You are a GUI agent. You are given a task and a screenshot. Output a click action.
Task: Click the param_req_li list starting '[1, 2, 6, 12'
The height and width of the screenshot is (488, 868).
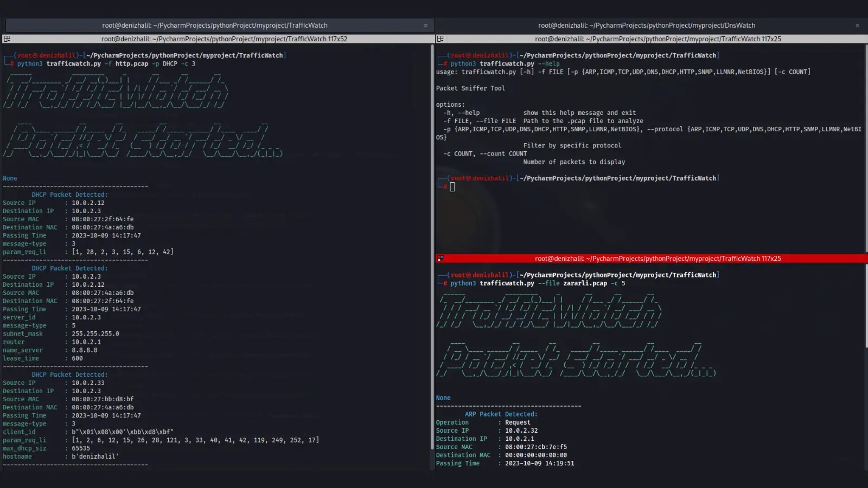point(195,440)
